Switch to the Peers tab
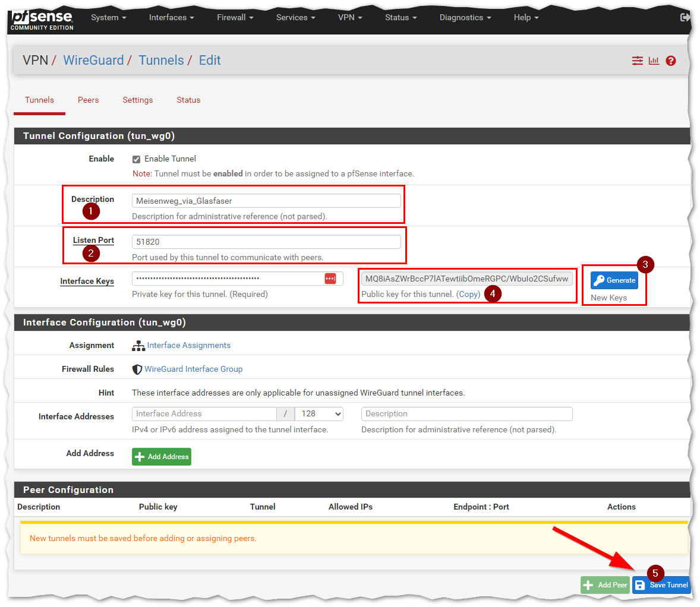The height and width of the screenshot is (607, 700). [x=88, y=100]
